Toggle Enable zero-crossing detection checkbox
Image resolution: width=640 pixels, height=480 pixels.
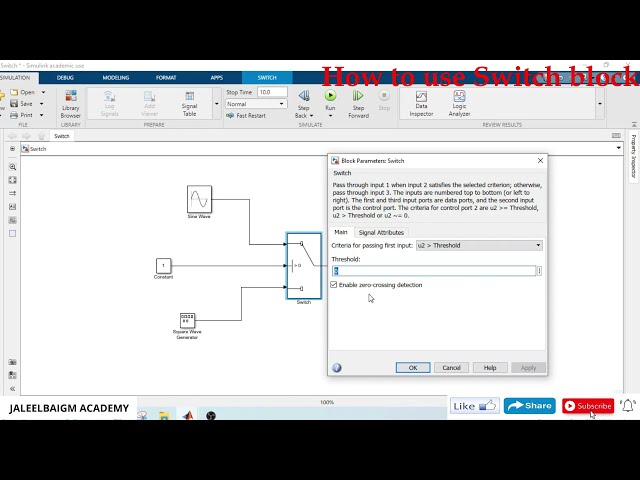(334, 284)
